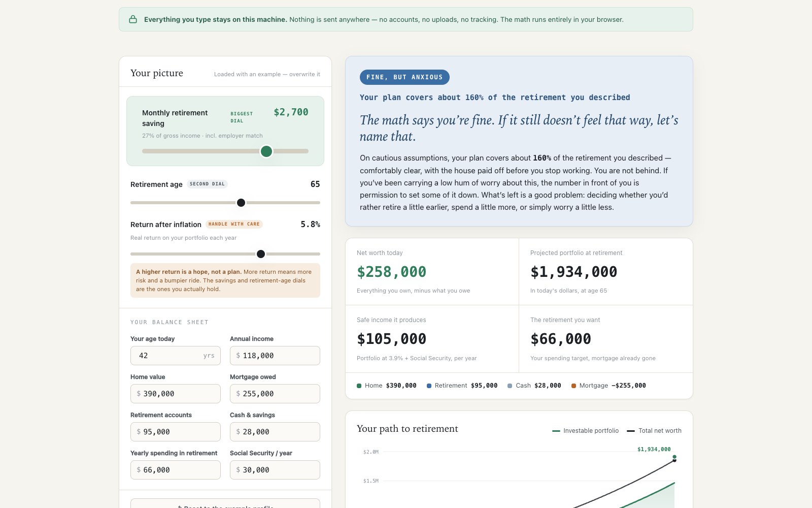812x508 pixels.
Task: Focus the Your age today field
Action: coord(176,356)
